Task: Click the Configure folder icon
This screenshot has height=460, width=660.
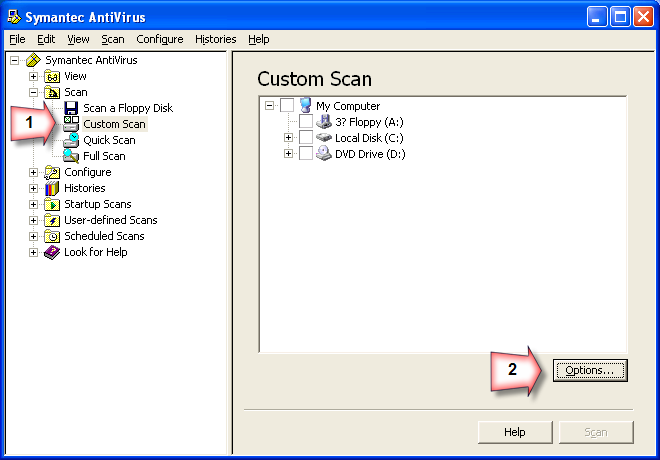Action: pyautogui.click(x=52, y=172)
